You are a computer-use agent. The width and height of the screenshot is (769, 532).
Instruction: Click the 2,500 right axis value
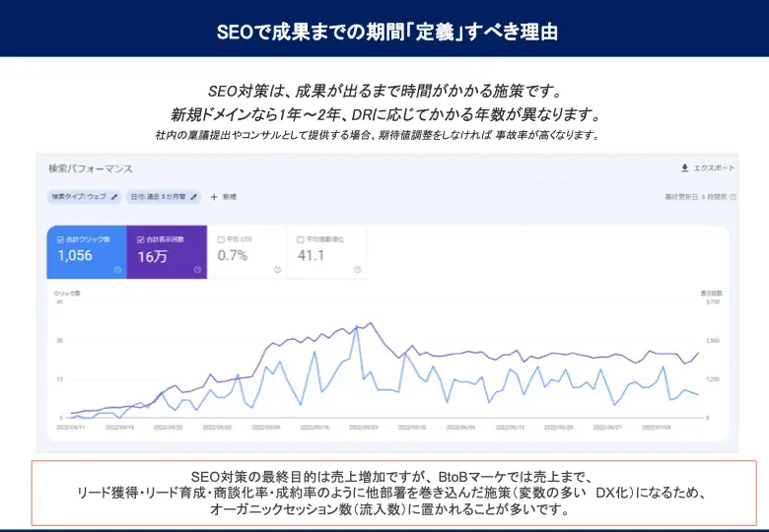pos(713,341)
